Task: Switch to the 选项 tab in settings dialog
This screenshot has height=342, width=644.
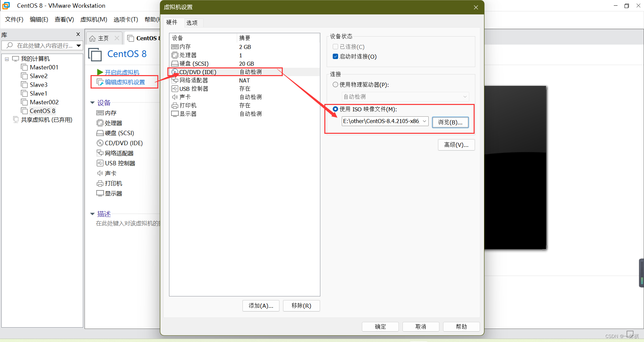Action: point(192,22)
